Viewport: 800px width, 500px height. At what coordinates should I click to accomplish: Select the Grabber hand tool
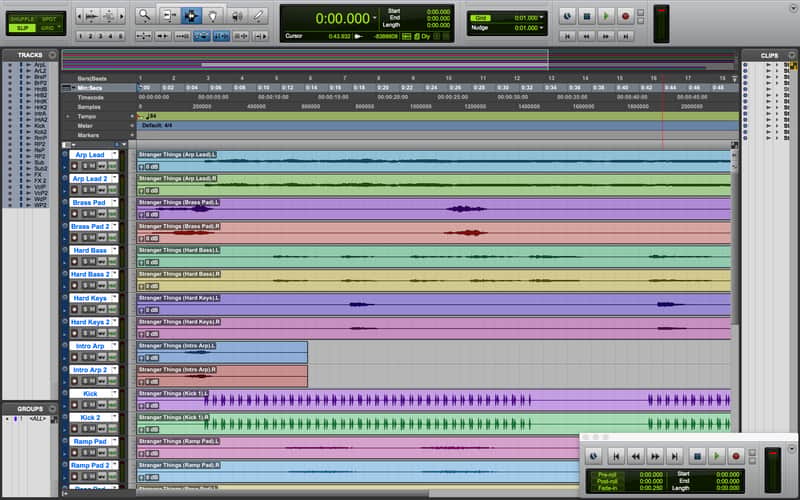point(212,16)
